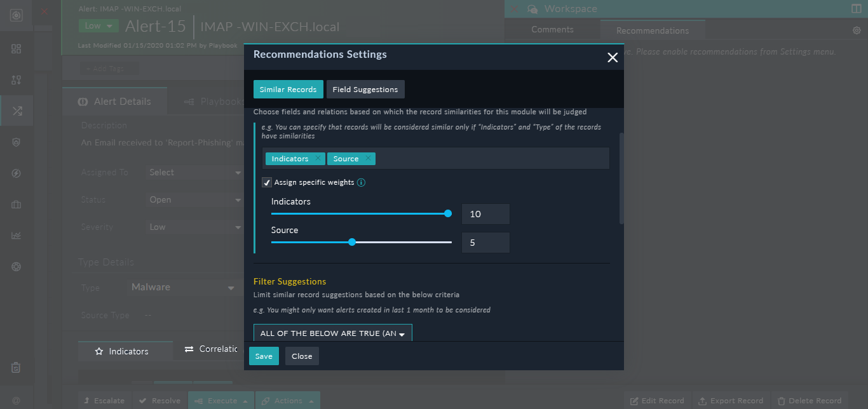Switch to the Field Suggestions tab
Viewport: 868px width, 409px height.
click(365, 90)
